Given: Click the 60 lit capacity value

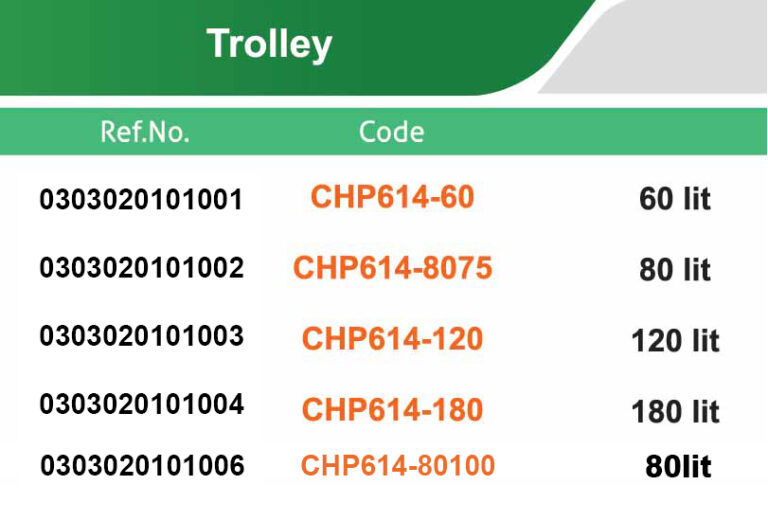Looking at the screenshot, I should pyautogui.click(x=675, y=199).
